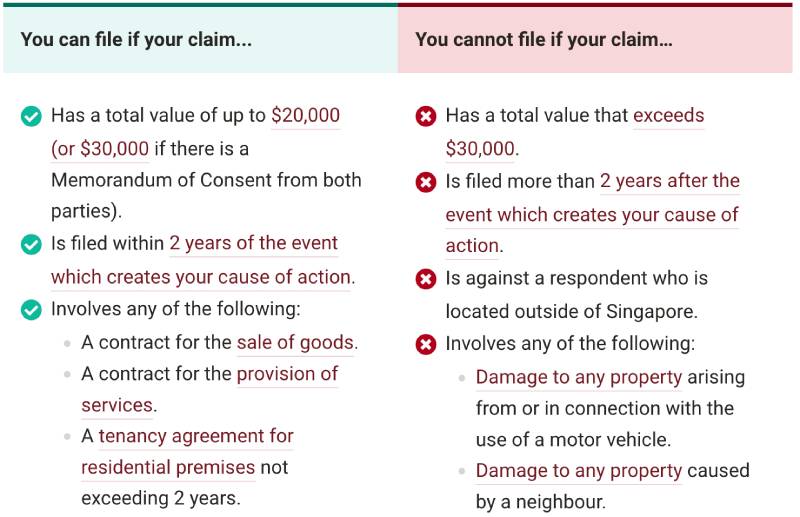The width and height of the screenshot is (800, 517).
Task: Click red X icon beside 'Is filed more than'
Action: (425, 182)
